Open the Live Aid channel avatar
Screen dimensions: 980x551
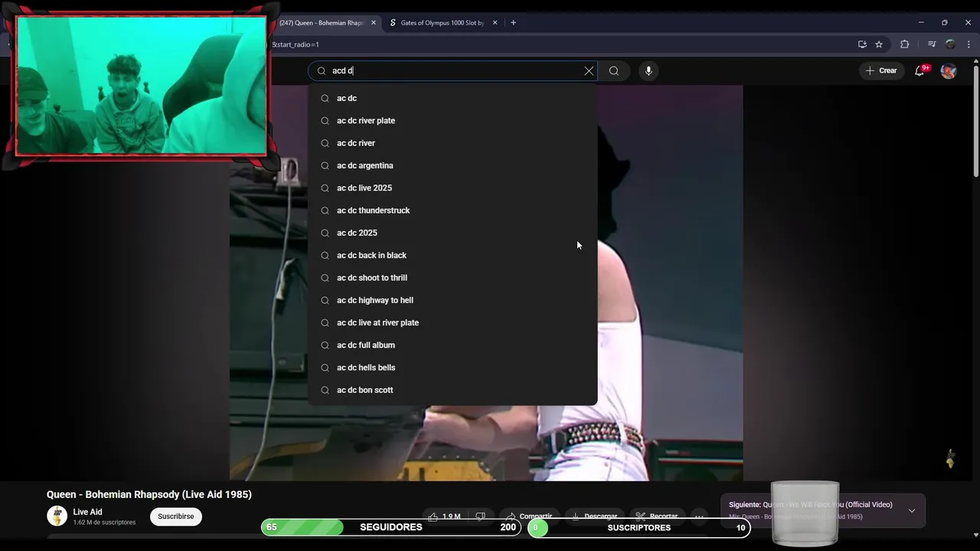tap(57, 516)
